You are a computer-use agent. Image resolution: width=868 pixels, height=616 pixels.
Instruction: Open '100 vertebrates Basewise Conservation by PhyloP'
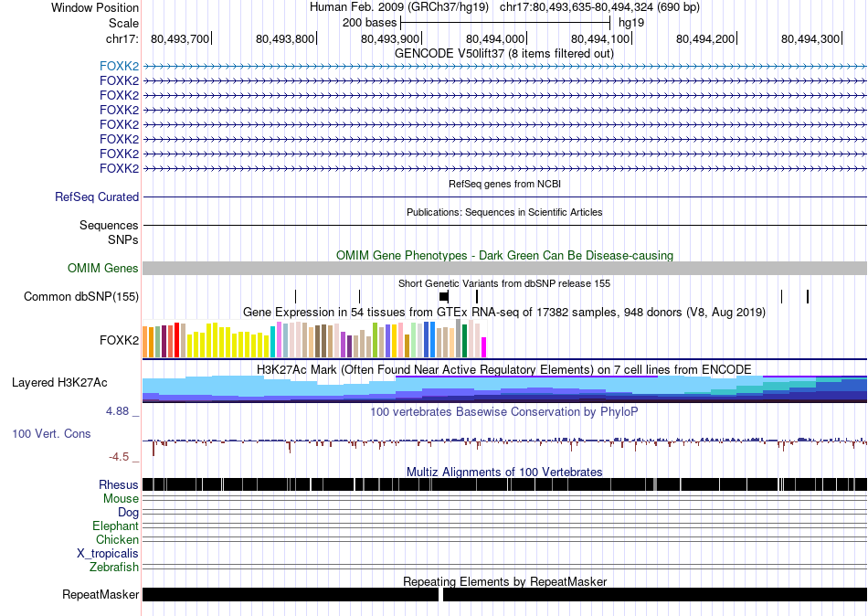tap(504, 411)
